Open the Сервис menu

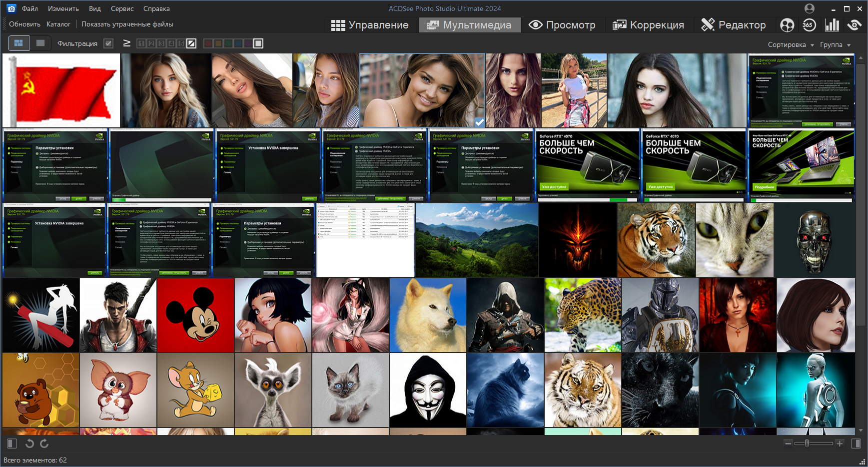(122, 8)
